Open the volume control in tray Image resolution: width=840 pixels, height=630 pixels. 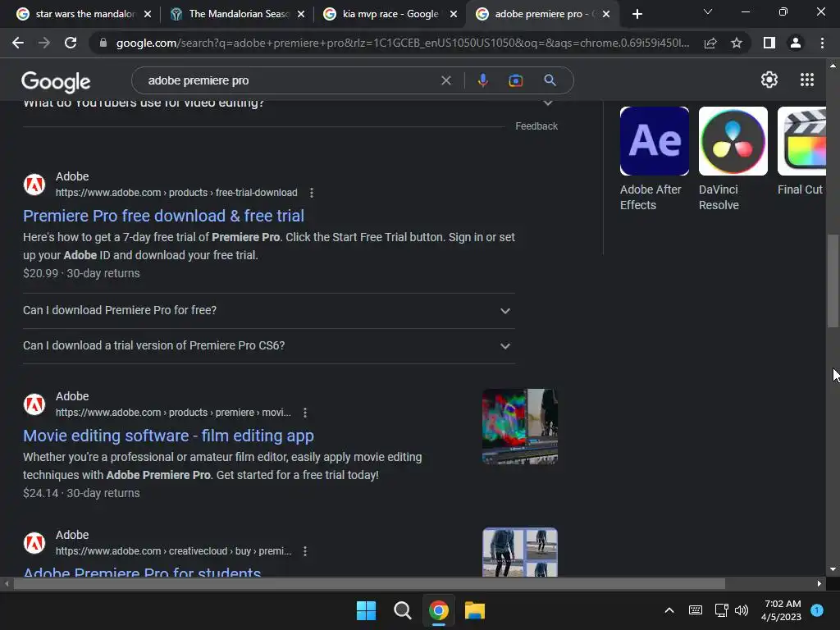coord(742,610)
